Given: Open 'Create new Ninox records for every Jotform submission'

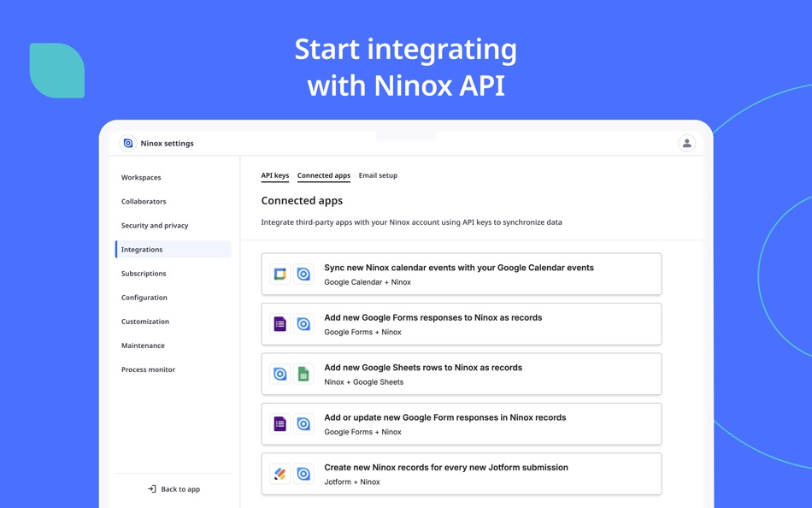Looking at the screenshot, I should (462, 474).
